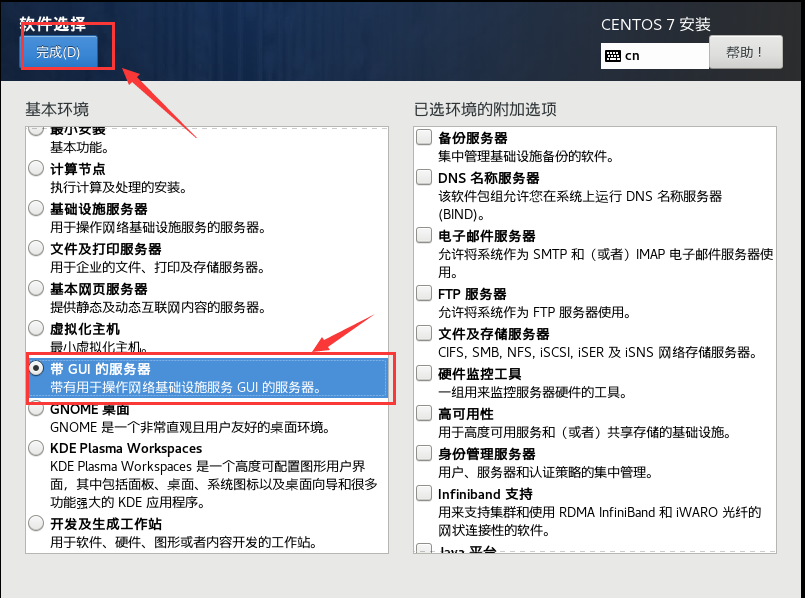Click the 完成(D) done button
Image resolution: width=805 pixels, height=598 pixels.
(58, 52)
